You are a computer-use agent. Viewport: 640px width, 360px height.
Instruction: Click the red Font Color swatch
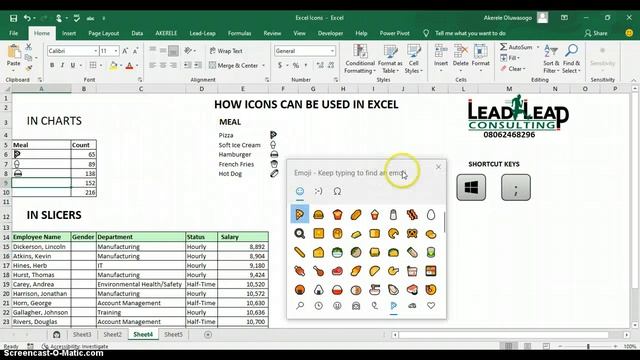129,65
